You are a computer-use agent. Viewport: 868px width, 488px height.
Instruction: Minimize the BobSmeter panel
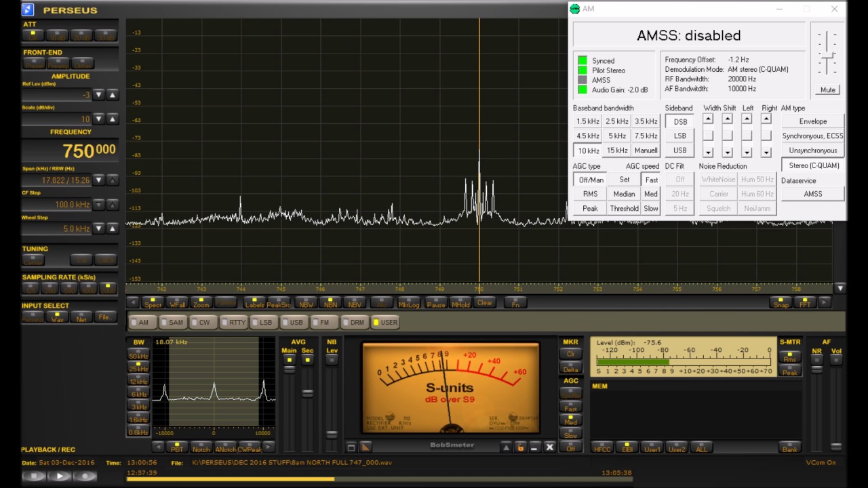[534, 447]
